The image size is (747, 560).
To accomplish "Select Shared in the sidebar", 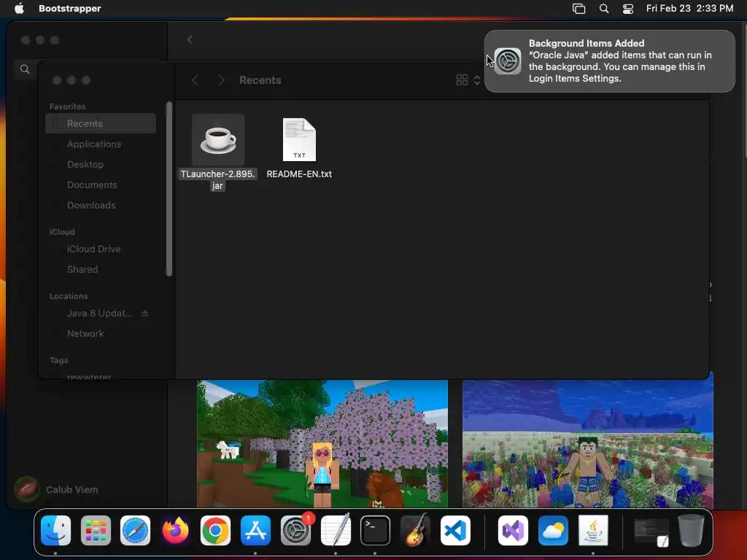I will tap(101, 270).
